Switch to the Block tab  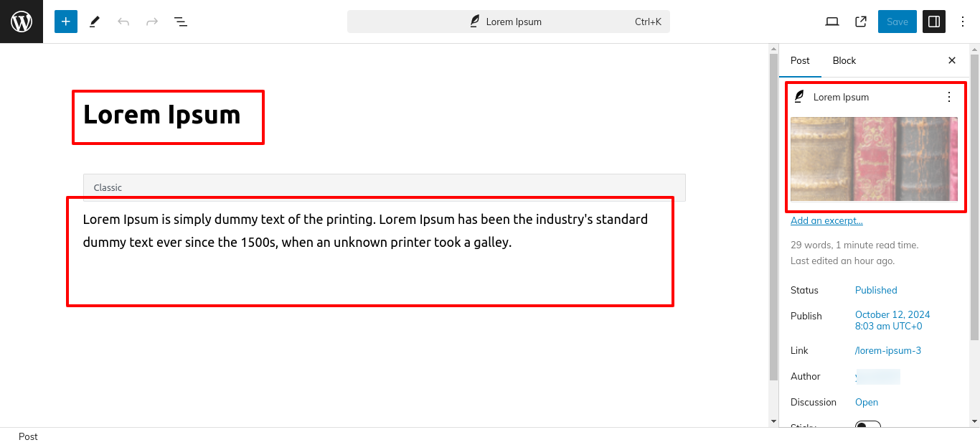coord(844,60)
